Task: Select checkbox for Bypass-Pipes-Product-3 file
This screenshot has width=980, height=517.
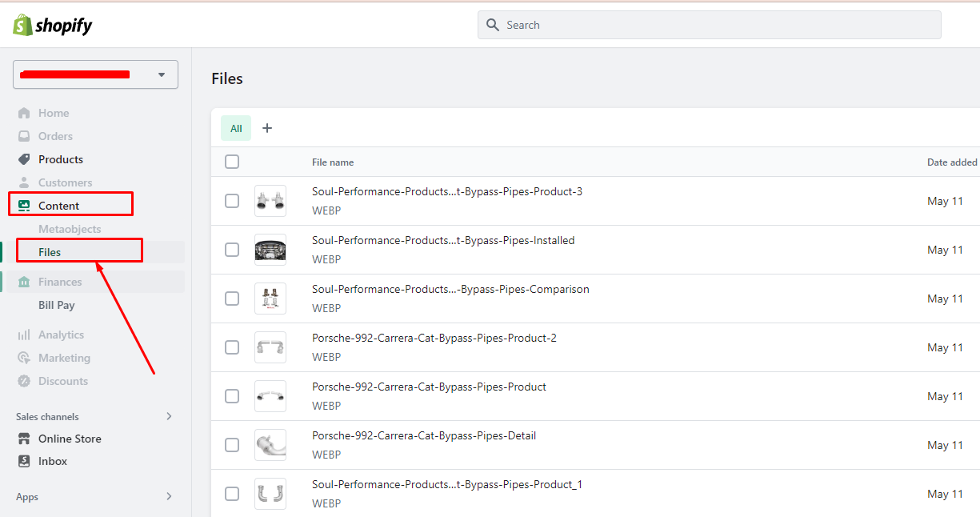Action: [232, 201]
